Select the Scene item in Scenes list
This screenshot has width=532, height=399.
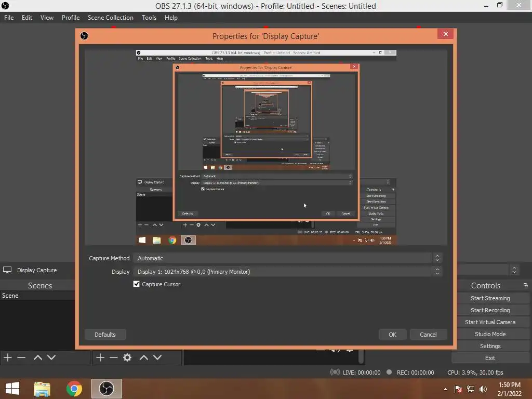coord(37,296)
